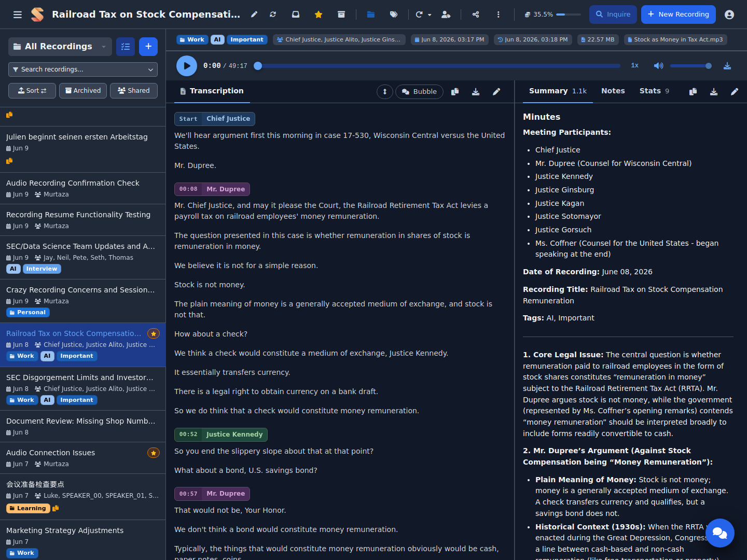Click the manage speakers icon in header
Viewport: 747px width, 560px height.
(x=446, y=15)
